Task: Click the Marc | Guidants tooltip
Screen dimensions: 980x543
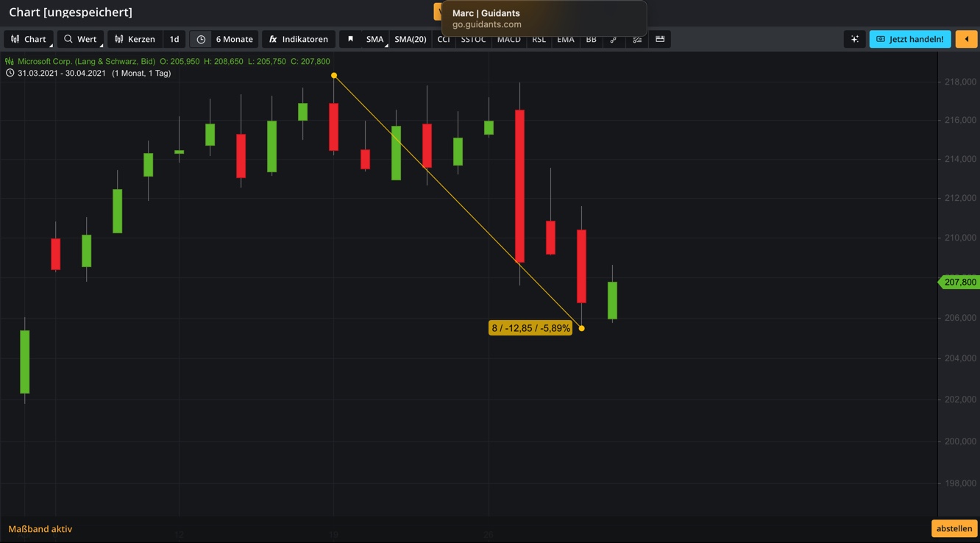Action: [544, 18]
